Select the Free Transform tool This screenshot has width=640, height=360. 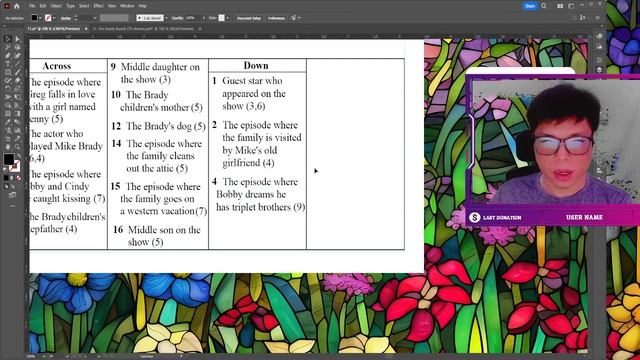point(17,97)
